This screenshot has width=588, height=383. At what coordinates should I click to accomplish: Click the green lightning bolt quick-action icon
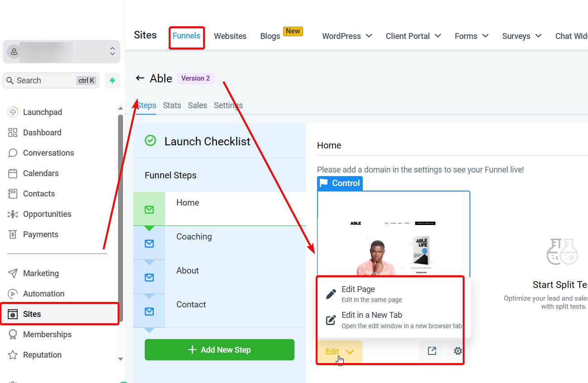(112, 81)
